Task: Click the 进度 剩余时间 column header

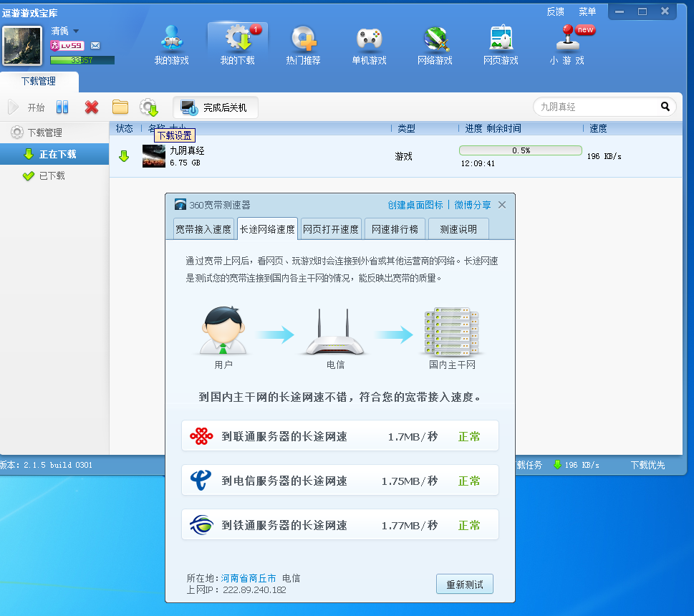Action: tap(493, 128)
